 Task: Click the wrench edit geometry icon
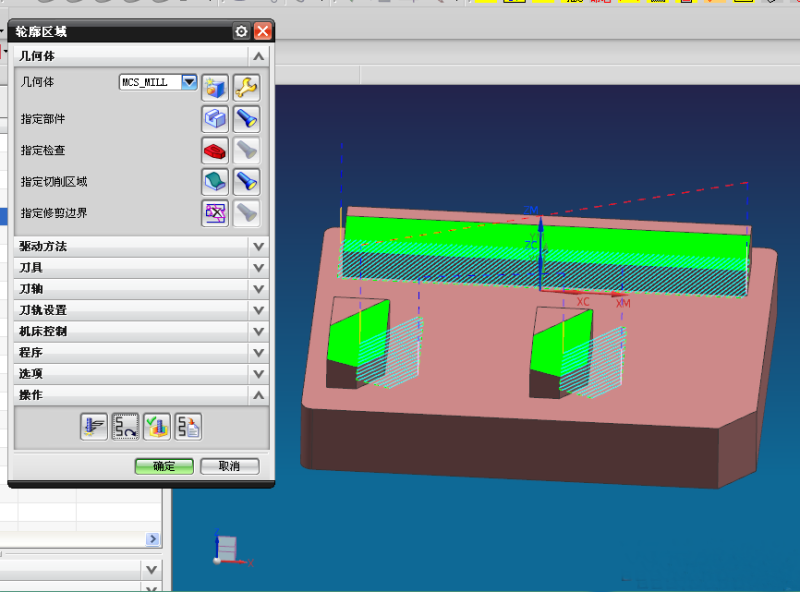click(x=246, y=87)
